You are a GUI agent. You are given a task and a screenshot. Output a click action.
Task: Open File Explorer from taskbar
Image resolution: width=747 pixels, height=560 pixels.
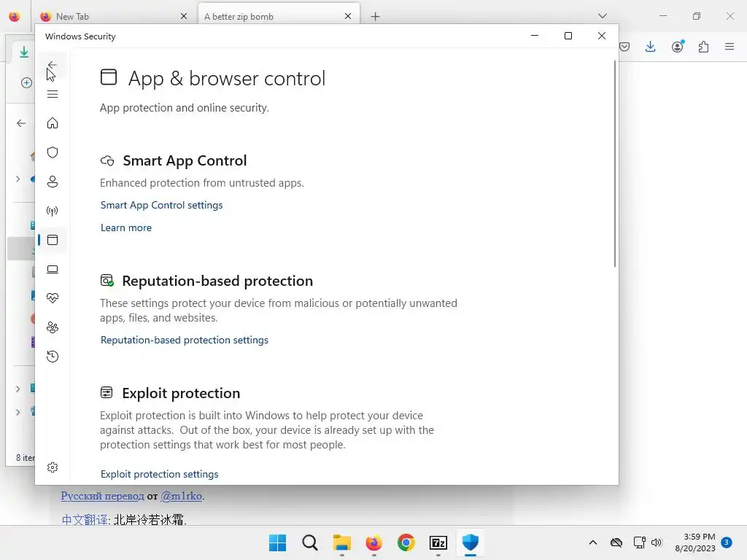pyautogui.click(x=342, y=542)
